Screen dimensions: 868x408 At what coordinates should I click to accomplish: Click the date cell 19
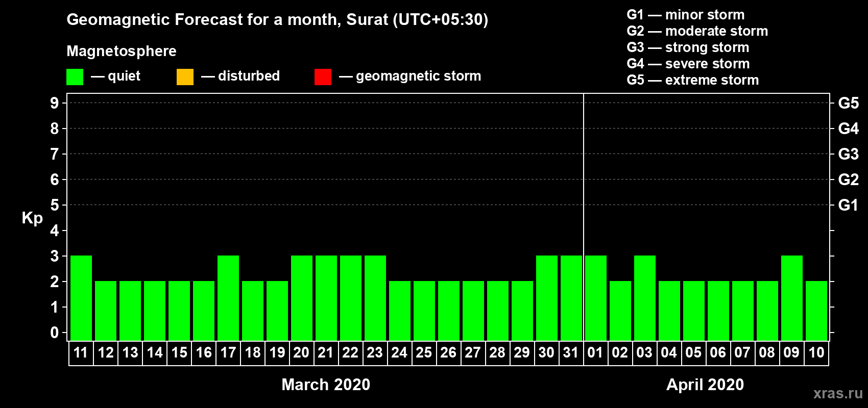277,353
